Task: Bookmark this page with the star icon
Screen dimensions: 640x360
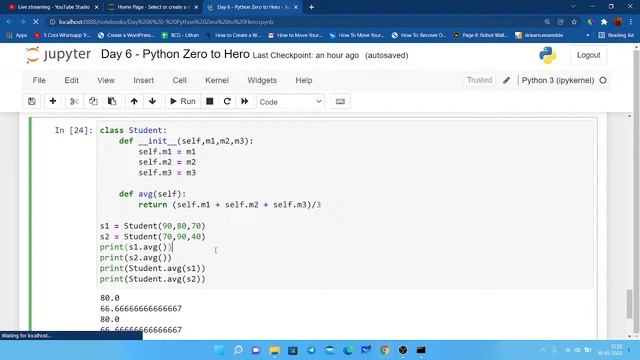Action: [x=574, y=22]
